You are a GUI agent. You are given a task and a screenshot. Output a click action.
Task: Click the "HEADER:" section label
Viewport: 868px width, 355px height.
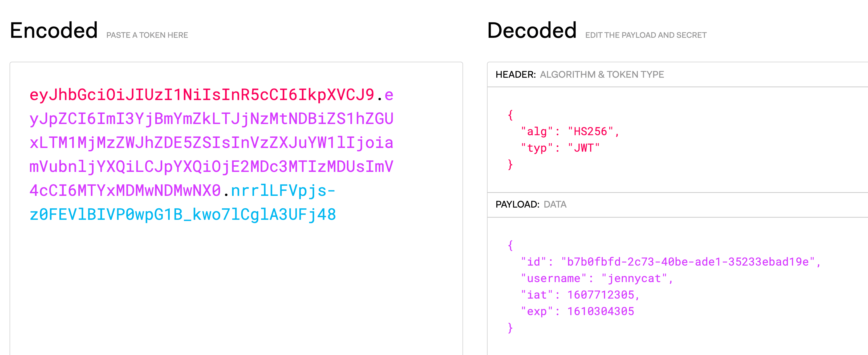(x=516, y=74)
